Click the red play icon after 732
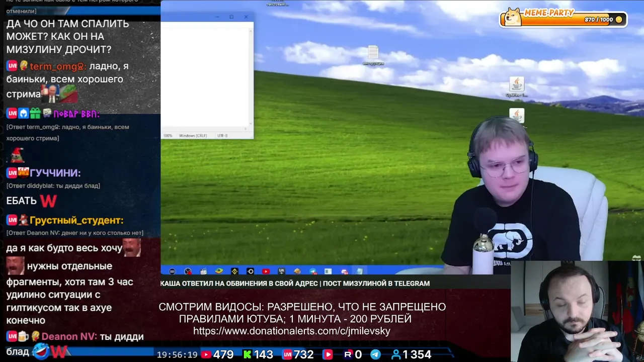 click(x=328, y=354)
